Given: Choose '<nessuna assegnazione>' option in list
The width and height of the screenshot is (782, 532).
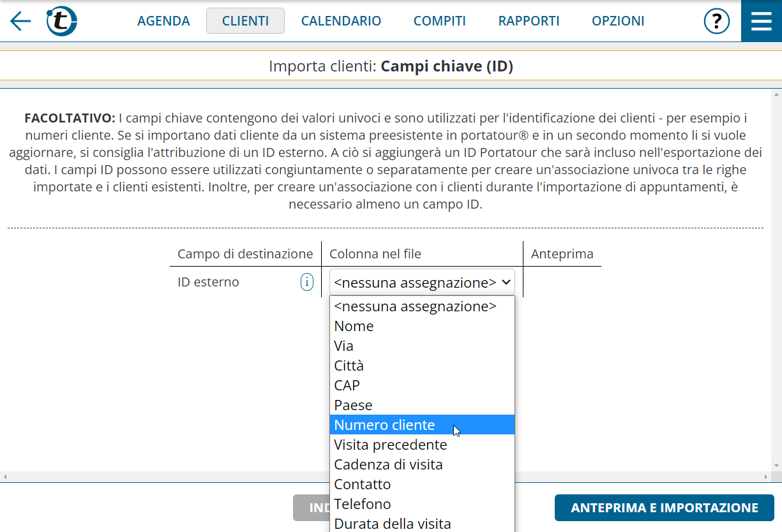Looking at the screenshot, I should point(415,306).
